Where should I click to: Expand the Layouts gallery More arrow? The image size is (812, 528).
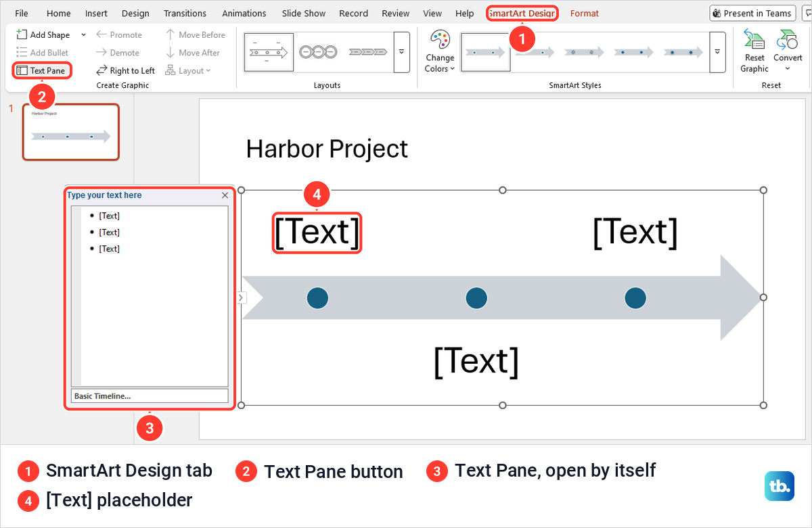402,52
